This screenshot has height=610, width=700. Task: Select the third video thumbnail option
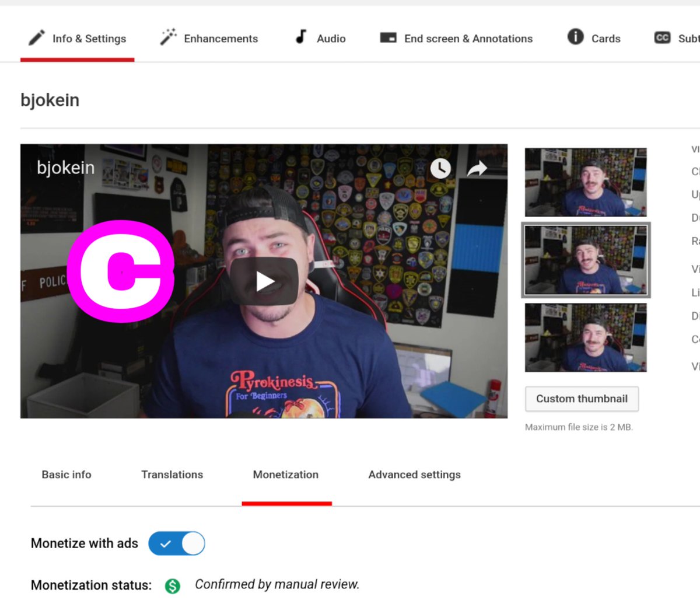click(586, 337)
